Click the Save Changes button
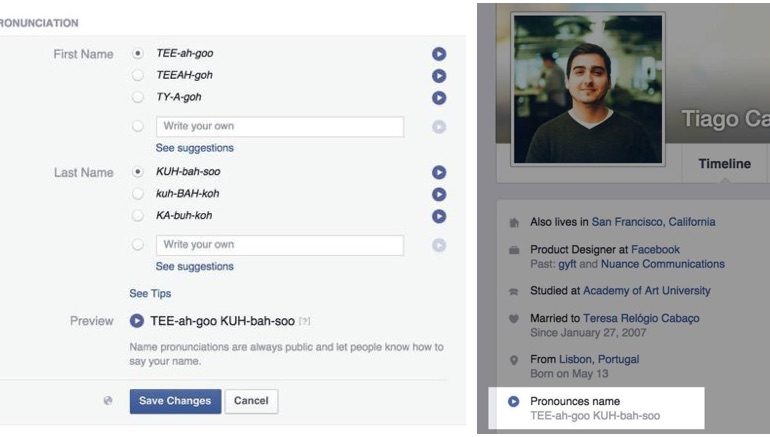 click(x=175, y=401)
